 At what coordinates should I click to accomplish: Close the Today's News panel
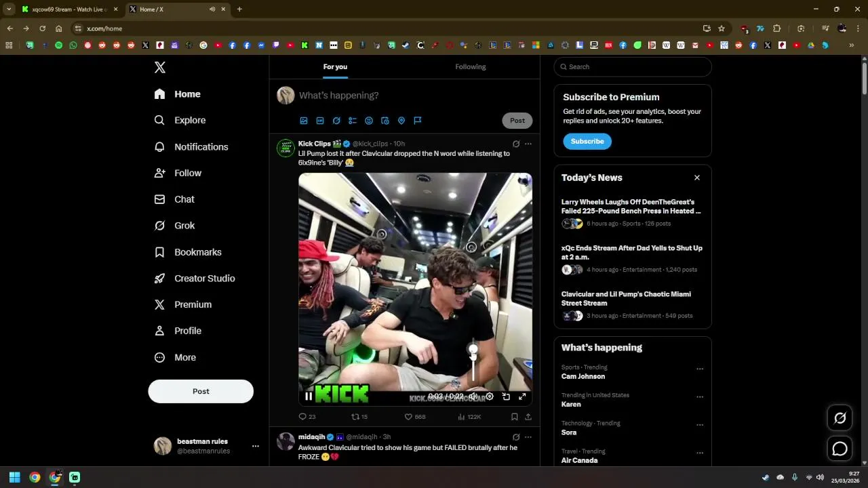tap(697, 178)
